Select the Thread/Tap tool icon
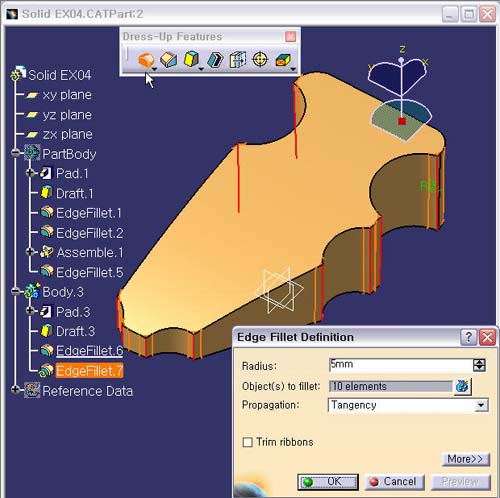The image size is (500, 498). click(x=260, y=60)
